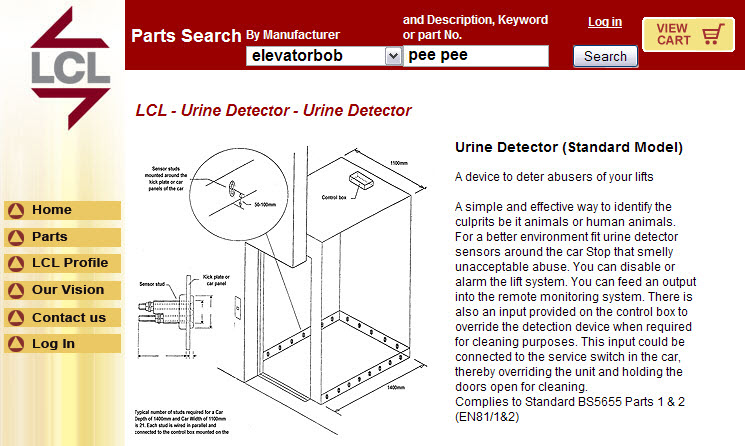Click the urine detector lift diagram
This screenshot has width=745, height=446.
pyautogui.click(x=280, y=290)
